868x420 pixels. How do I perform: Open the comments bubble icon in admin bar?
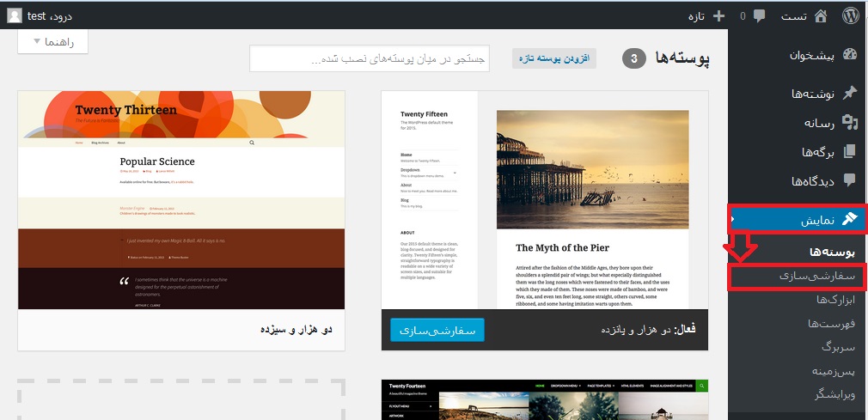tap(759, 16)
